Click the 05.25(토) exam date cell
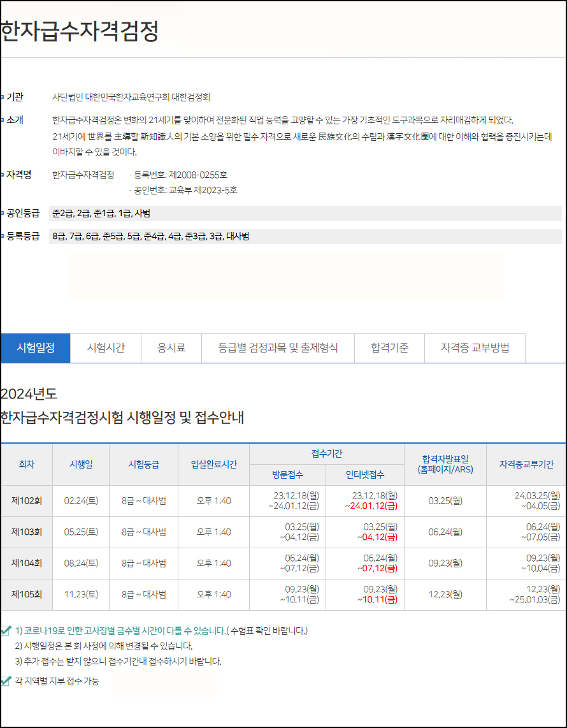The image size is (567, 728). (x=81, y=532)
